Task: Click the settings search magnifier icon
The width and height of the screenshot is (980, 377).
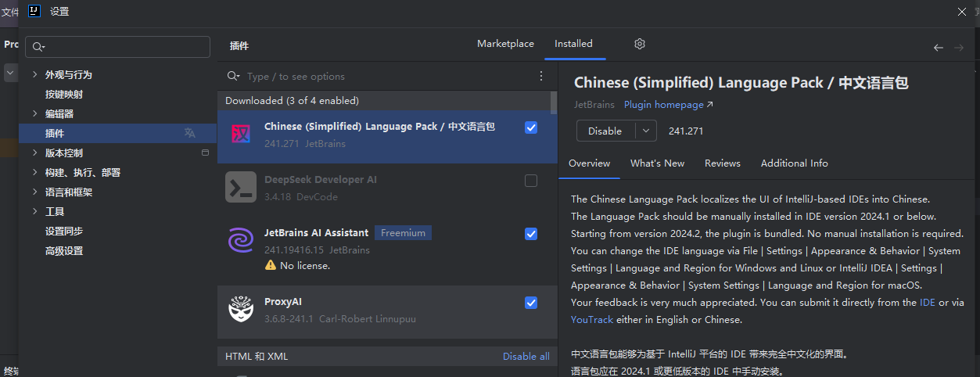Action: tap(39, 47)
